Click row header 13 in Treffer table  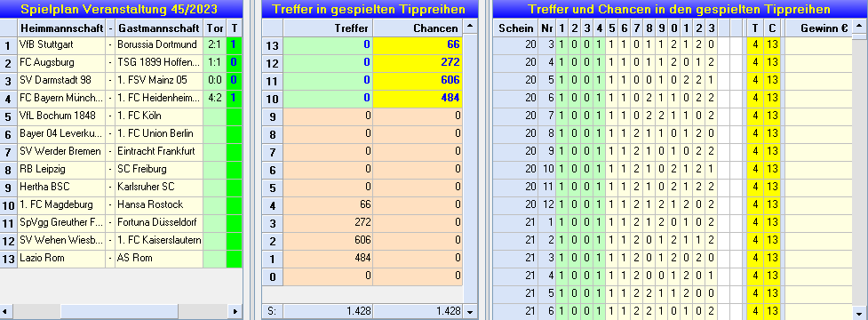point(273,44)
